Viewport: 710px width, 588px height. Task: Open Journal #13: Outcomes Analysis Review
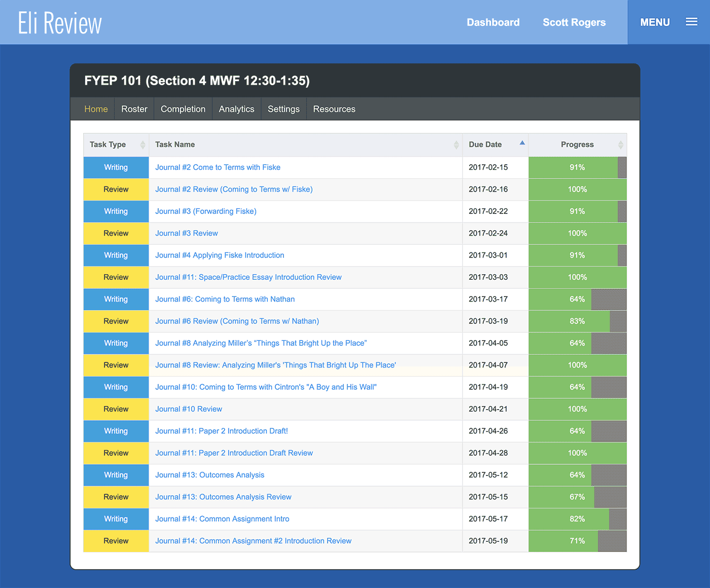[x=223, y=497]
